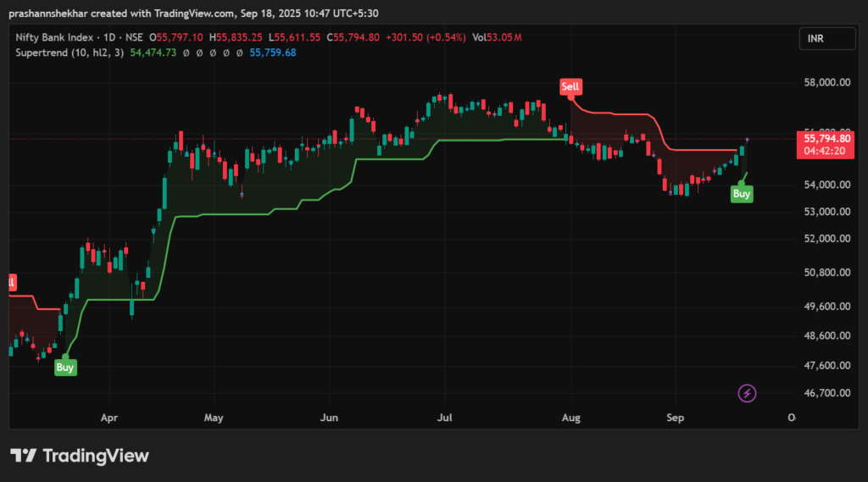
Task: Click the TradingView logo at bottom left
Action: click(80, 456)
